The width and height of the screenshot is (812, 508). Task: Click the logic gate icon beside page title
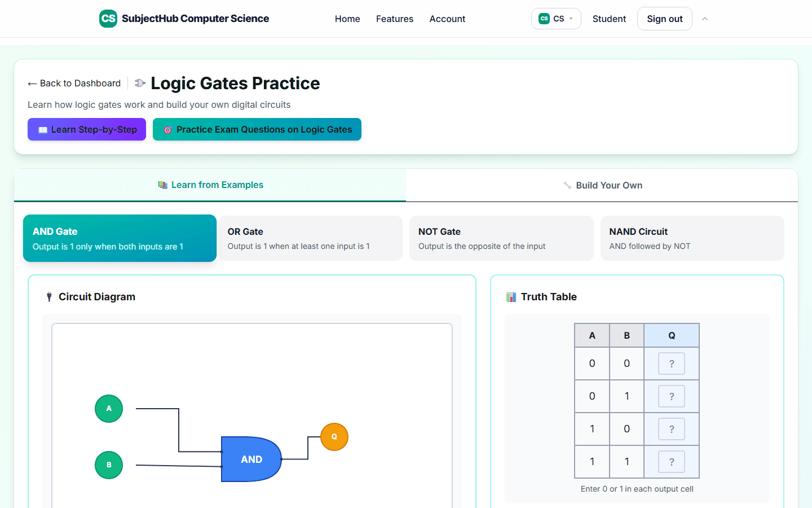tap(140, 83)
